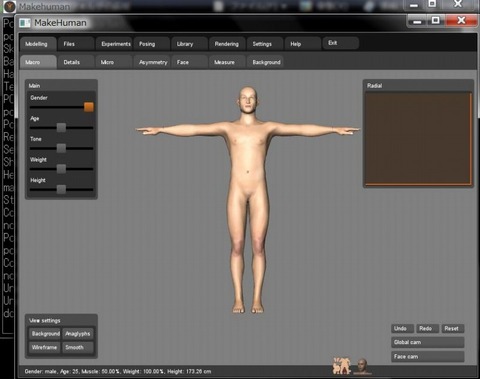Select the Macro sub-tab
Viewport: 480px width, 379px height.
(x=38, y=62)
